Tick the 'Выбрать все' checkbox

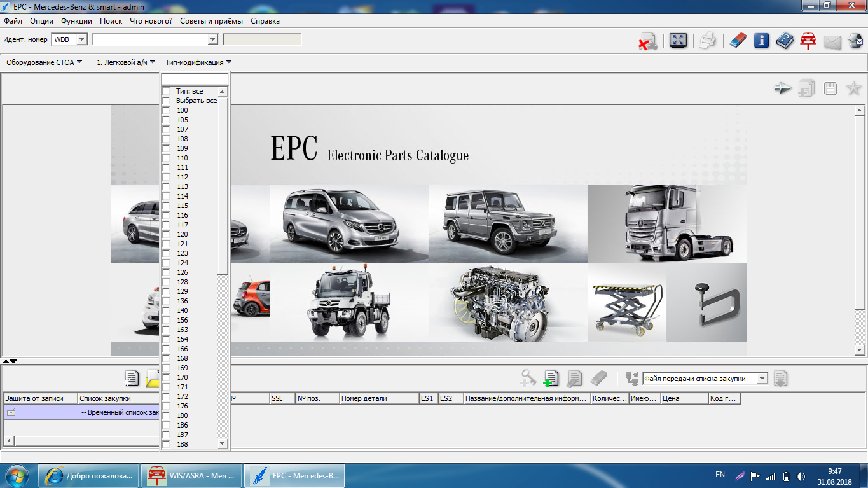(x=167, y=101)
